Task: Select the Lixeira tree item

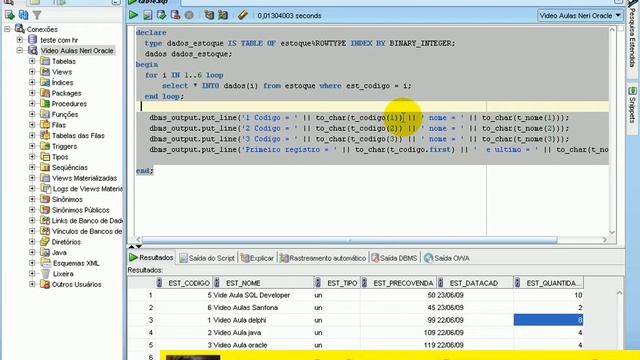Action: [x=63, y=274]
